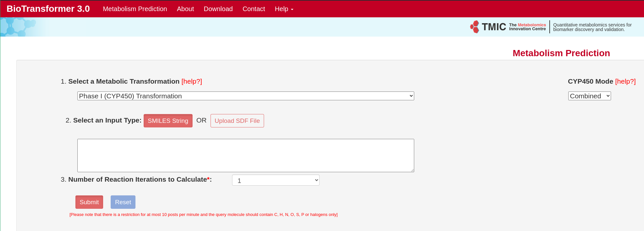Open the reaction iterations number dropdown
Screen dimensions: 644x231
[275, 180]
